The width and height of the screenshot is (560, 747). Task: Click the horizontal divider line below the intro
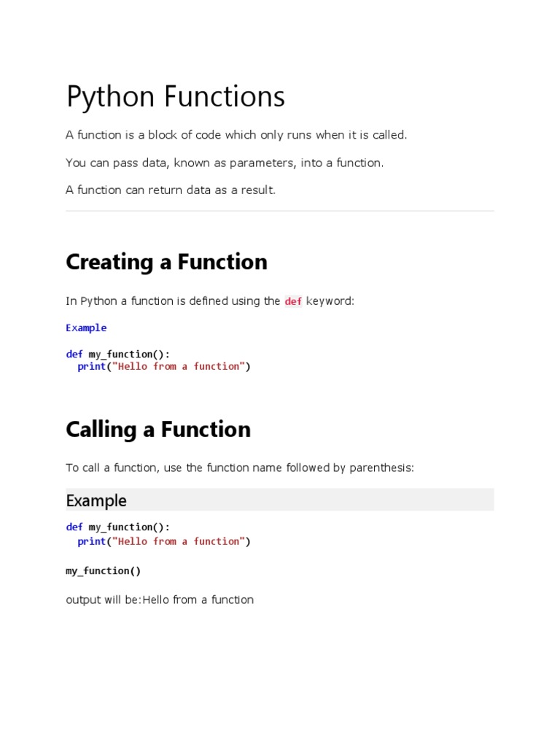tap(280, 211)
